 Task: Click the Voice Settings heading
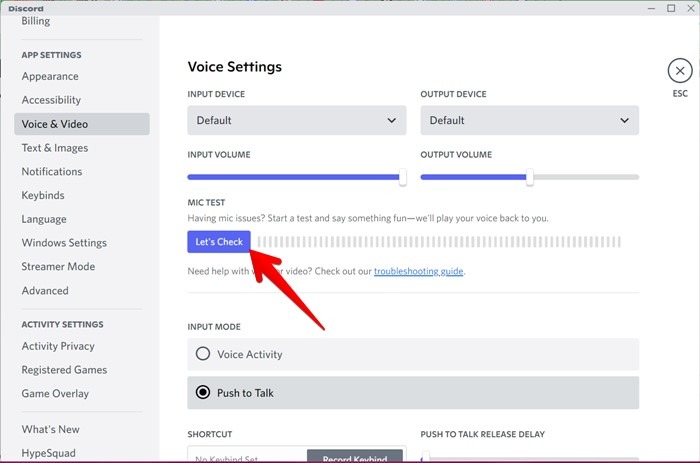click(x=235, y=67)
